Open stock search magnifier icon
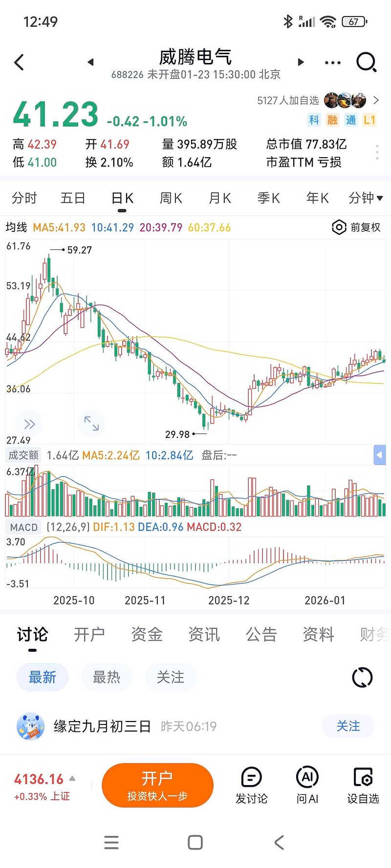This screenshot has height=868, width=391. coord(367,62)
